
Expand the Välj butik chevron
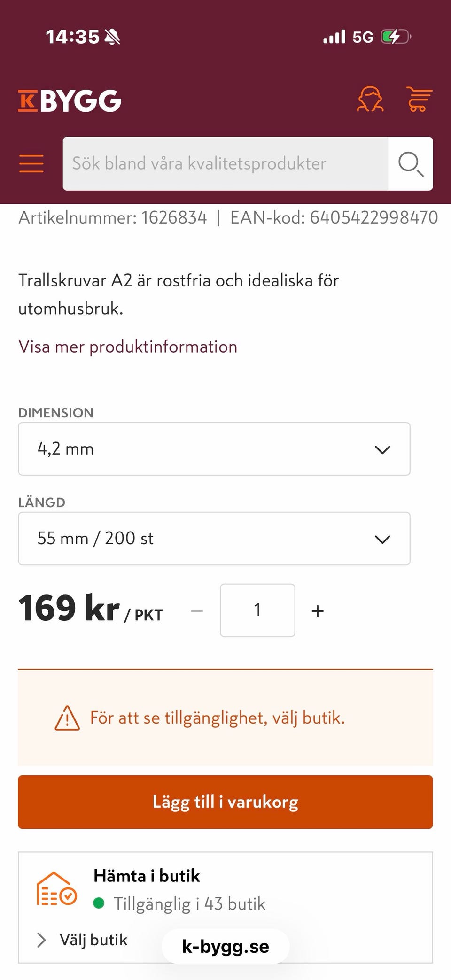(x=42, y=940)
